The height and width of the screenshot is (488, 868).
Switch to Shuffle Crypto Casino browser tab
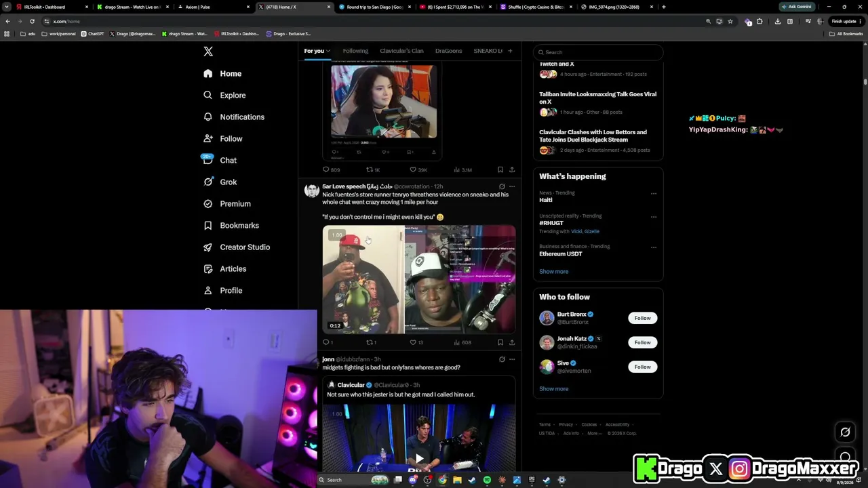(x=537, y=7)
